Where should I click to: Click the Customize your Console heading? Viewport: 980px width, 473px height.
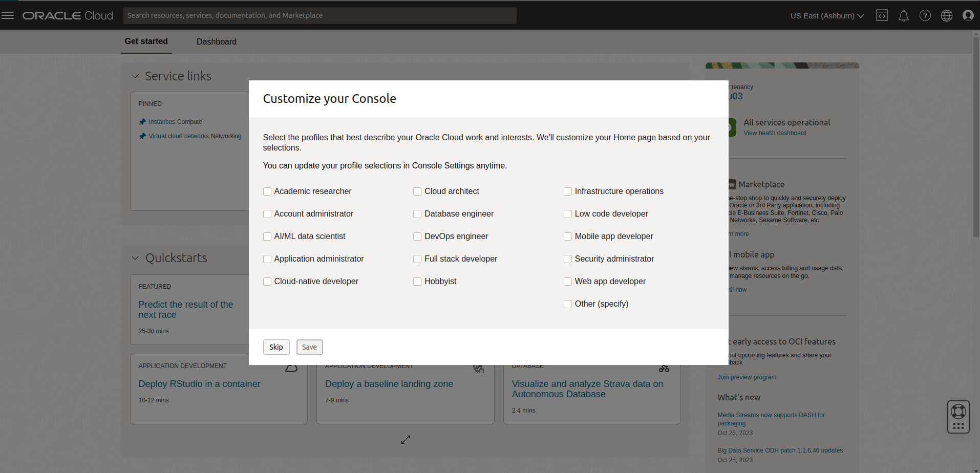(330, 99)
